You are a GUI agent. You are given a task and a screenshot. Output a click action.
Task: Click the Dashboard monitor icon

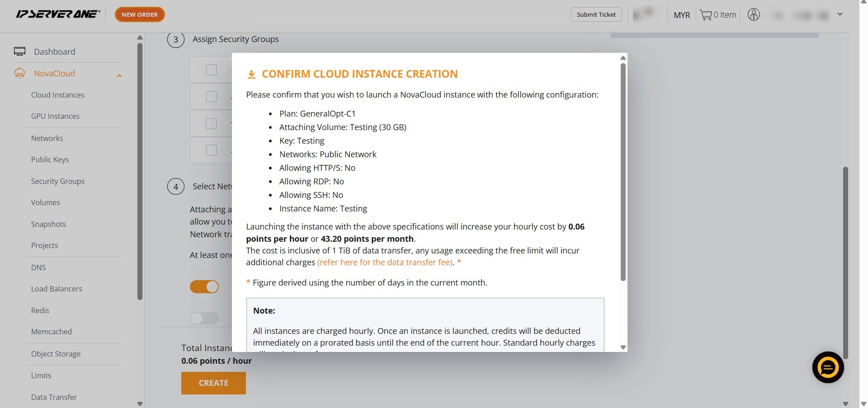point(19,52)
